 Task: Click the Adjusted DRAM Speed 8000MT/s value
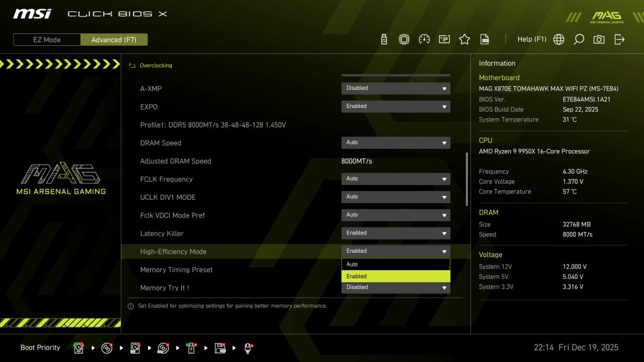(357, 162)
